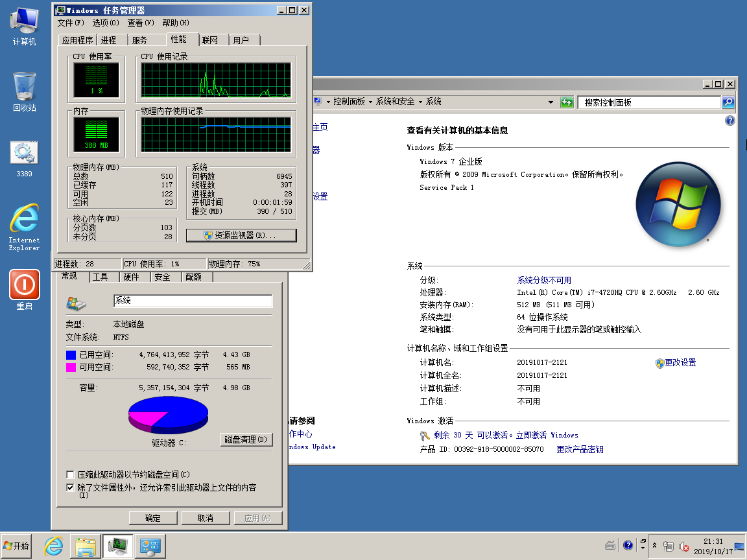Open the 回收站 desktop icon
The image size is (747, 560).
point(24,87)
